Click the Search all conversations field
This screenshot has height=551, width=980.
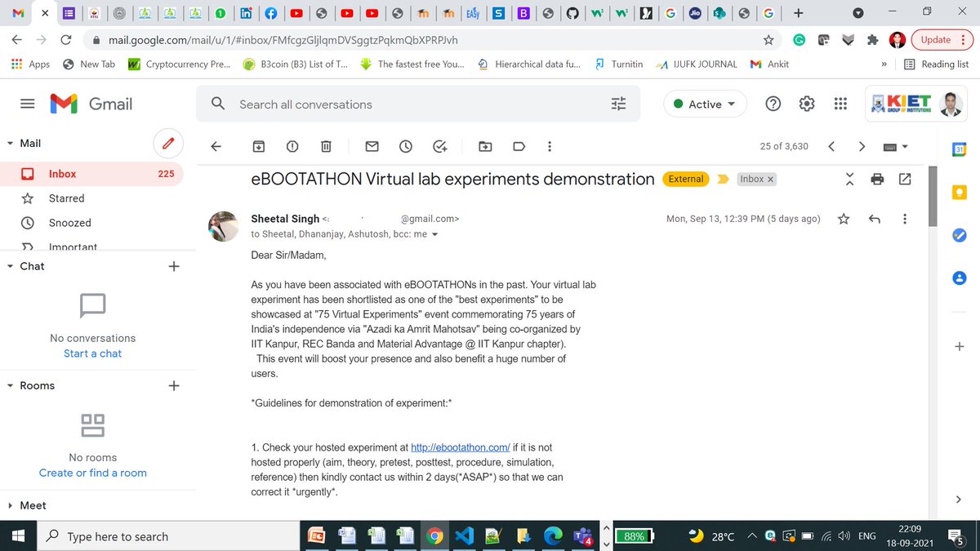click(x=417, y=104)
